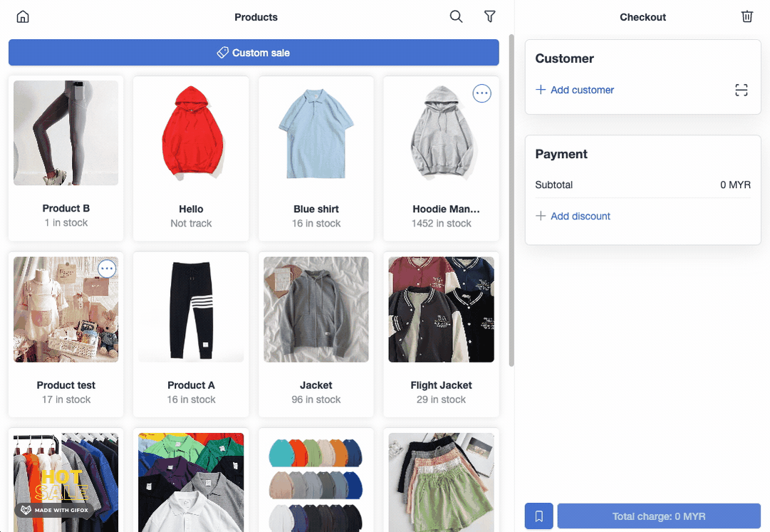770x532 pixels.
Task: Click the 'Blue shirt' product name
Action: click(x=316, y=209)
